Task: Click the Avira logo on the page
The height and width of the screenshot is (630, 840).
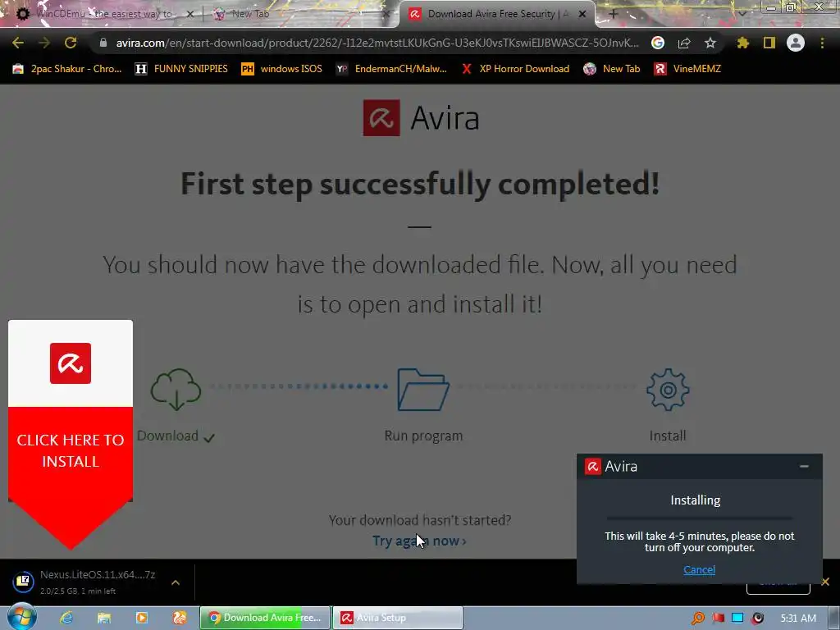Action: coord(421,118)
